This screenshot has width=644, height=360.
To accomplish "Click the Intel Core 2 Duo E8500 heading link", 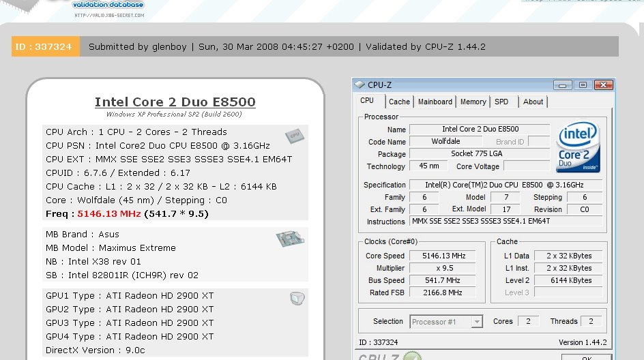I will (x=175, y=102).
